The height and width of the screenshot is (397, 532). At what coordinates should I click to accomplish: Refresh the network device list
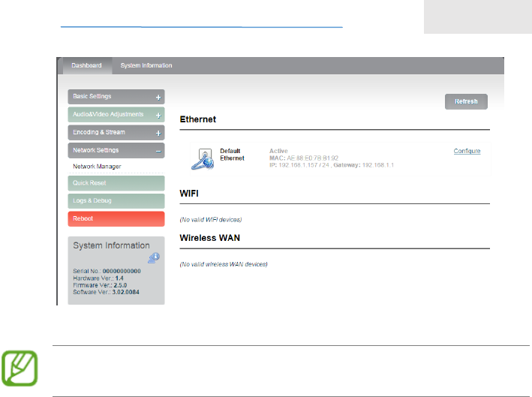click(466, 101)
